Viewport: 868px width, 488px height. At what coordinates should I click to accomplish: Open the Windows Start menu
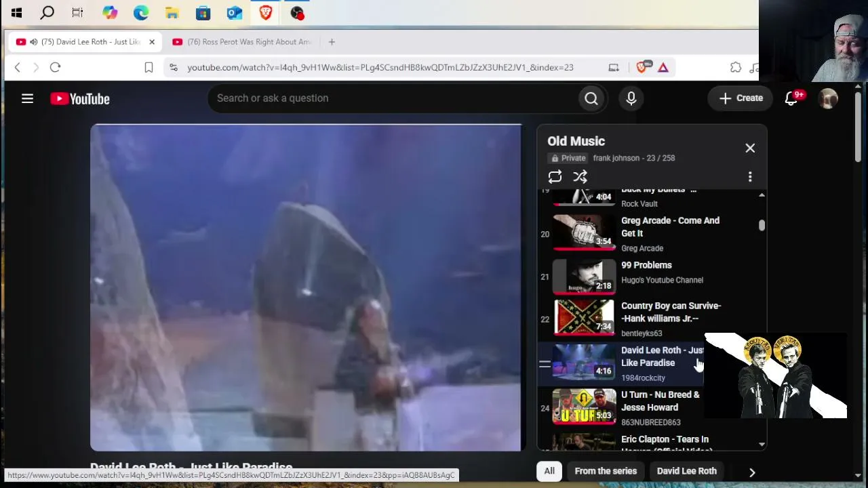[17, 12]
